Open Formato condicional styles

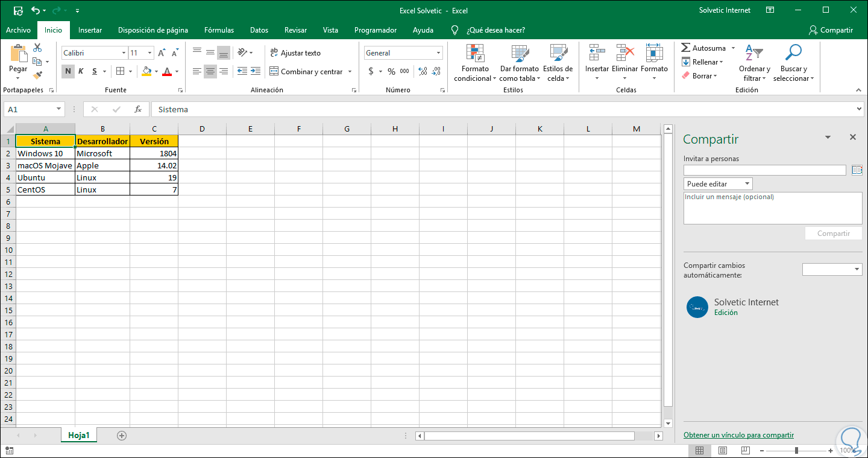(475, 63)
